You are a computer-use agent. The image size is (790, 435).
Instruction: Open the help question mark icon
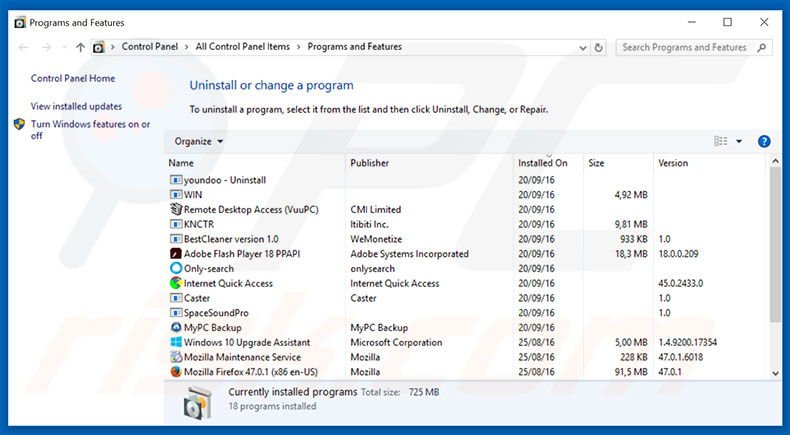click(x=764, y=142)
